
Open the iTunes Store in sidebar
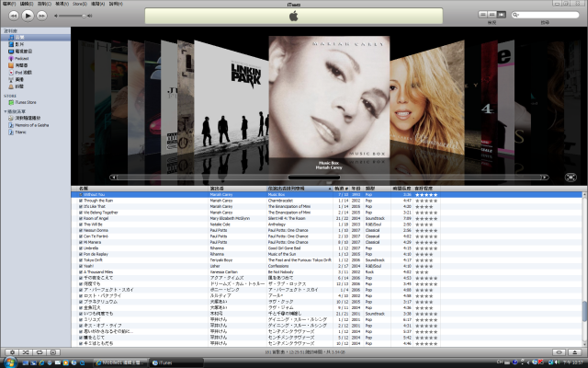coord(36,102)
